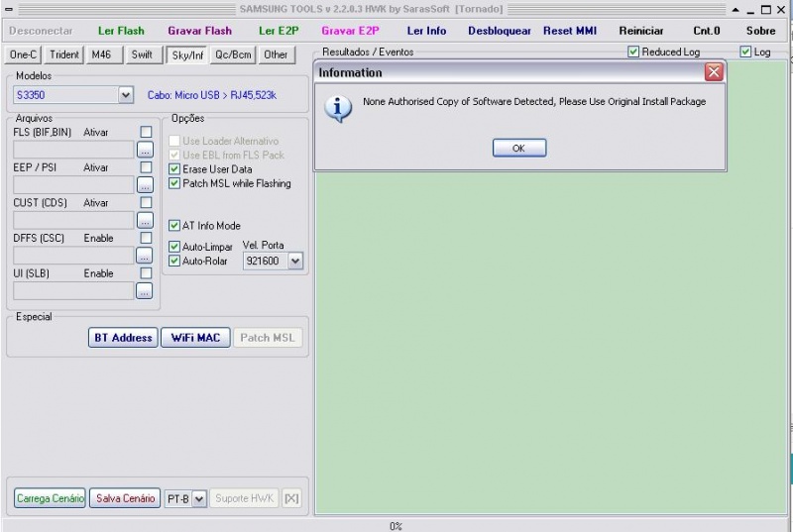Tick the DFFS (CSC) Enable checkbox

tap(146, 238)
